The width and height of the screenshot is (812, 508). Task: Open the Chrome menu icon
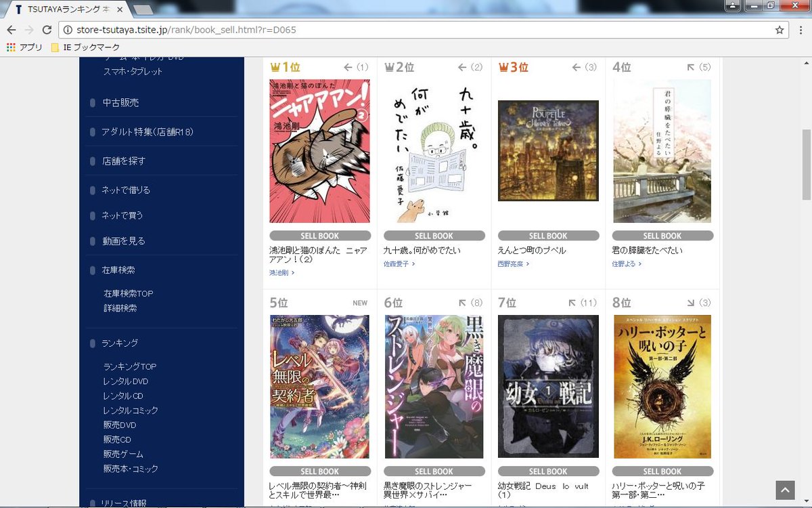(x=800, y=30)
